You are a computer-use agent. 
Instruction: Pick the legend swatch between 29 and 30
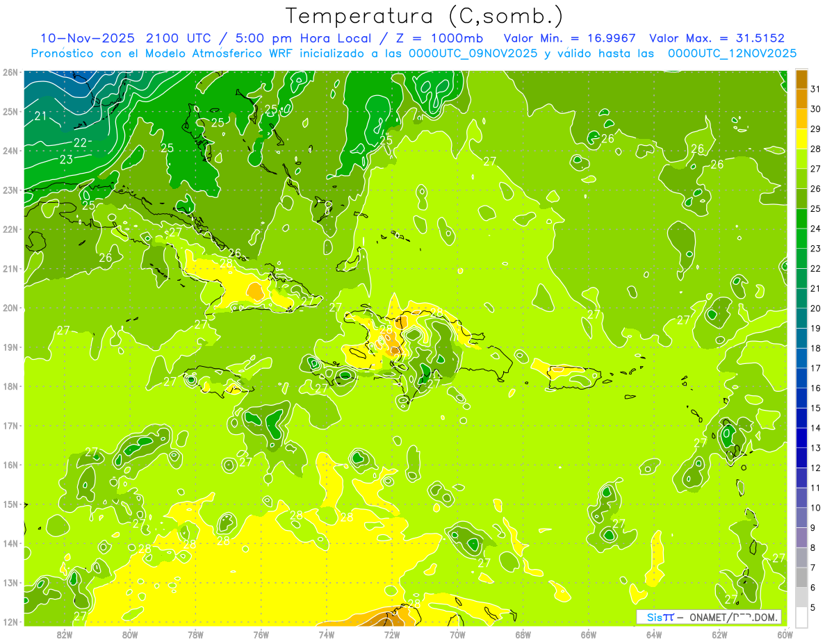coord(801,119)
